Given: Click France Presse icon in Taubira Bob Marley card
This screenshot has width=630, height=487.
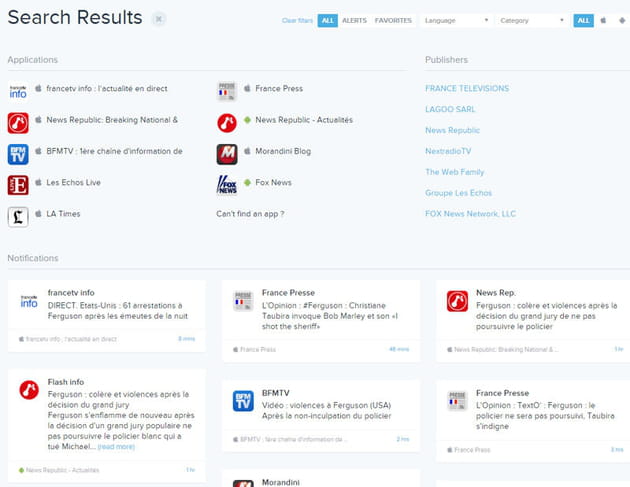Looking at the screenshot, I should point(243,301).
